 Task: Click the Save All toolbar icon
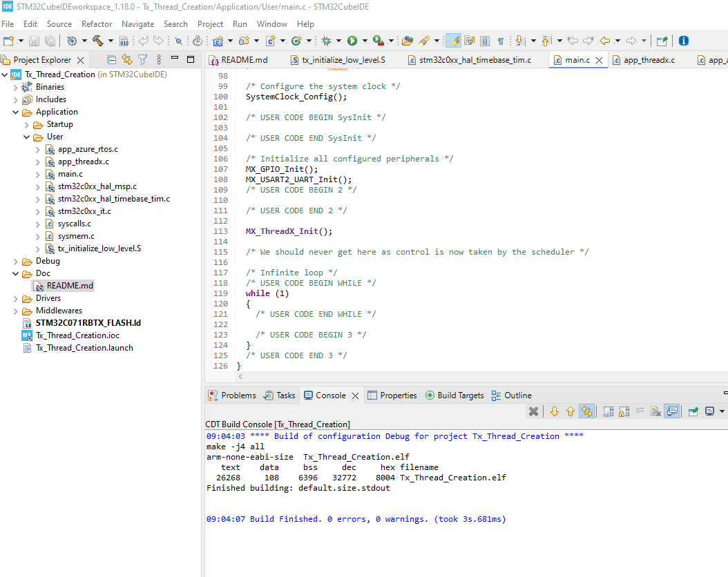click(50, 41)
